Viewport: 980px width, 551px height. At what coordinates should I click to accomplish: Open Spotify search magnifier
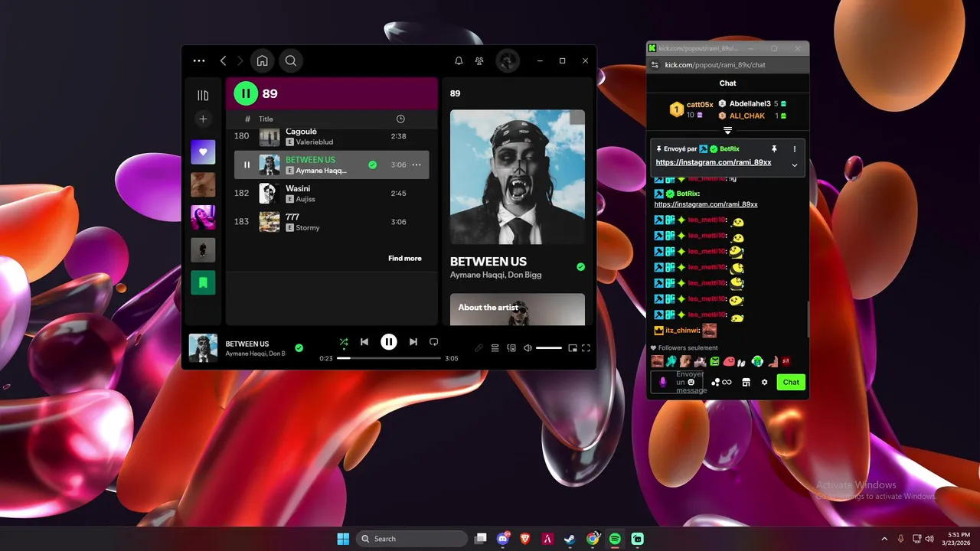[x=291, y=60]
